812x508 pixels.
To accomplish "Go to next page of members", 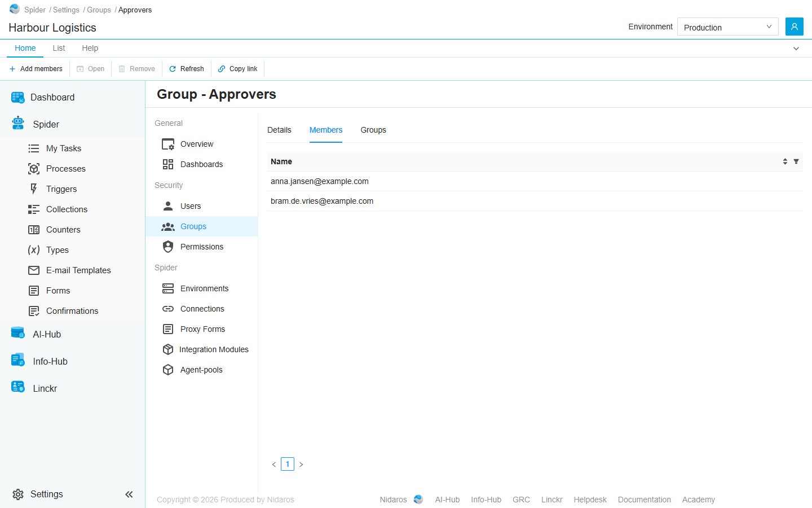I will click(x=301, y=465).
